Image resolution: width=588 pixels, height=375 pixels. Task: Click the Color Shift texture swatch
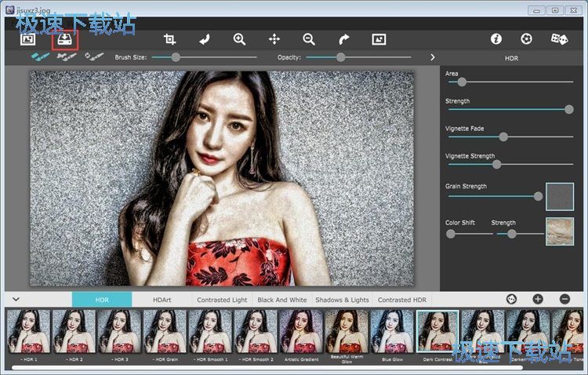(x=560, y=231)
